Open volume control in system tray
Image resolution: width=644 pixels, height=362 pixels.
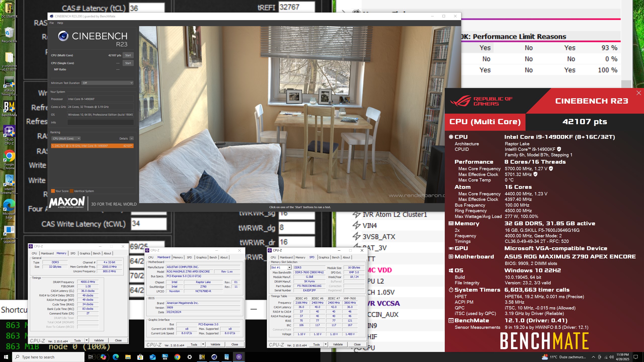(612, 357)
